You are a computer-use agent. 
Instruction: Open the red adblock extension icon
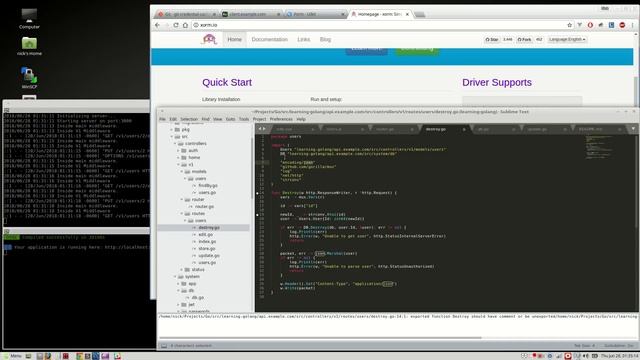(622, 25)
